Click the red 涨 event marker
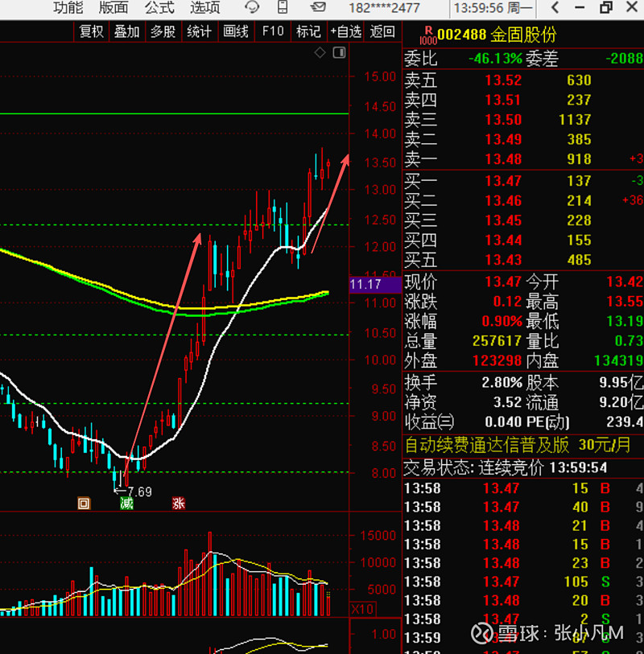 pos(178,504)
